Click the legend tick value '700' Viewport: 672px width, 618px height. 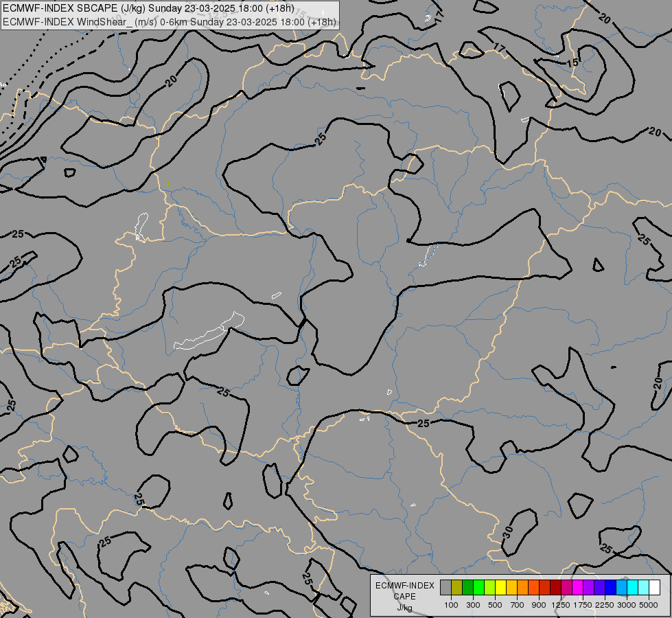[x=518, y=605]
